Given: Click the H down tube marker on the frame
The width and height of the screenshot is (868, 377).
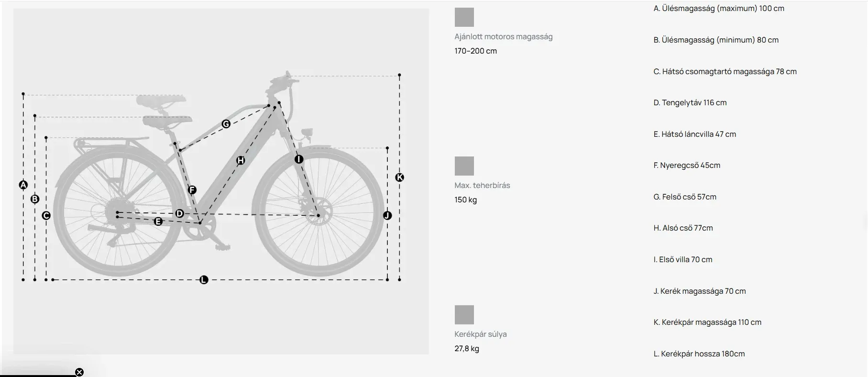Looking at the screenshot, I should (241, 160).
